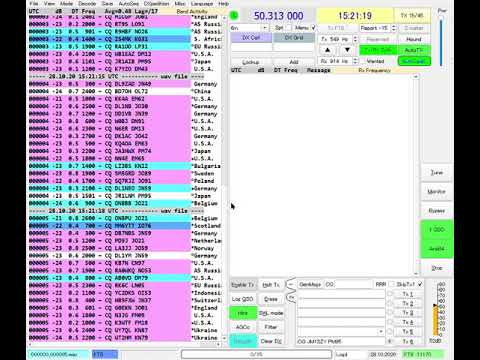Select the CQ LZ2BS KN12 Bulgaria row
This screenshot has height=360, width=480.
click(x=125, y=166)
